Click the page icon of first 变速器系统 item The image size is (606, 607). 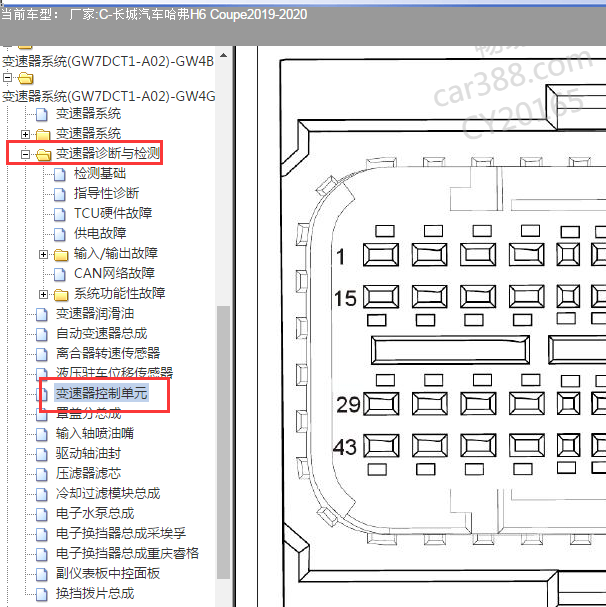41,115
